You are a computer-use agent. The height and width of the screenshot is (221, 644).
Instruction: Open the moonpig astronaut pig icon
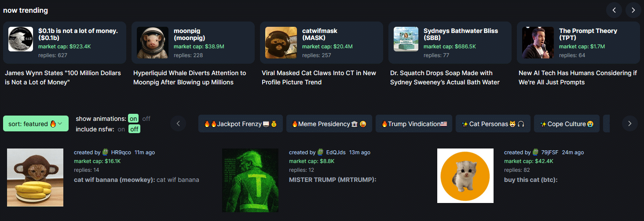click(x=153, y=43)
